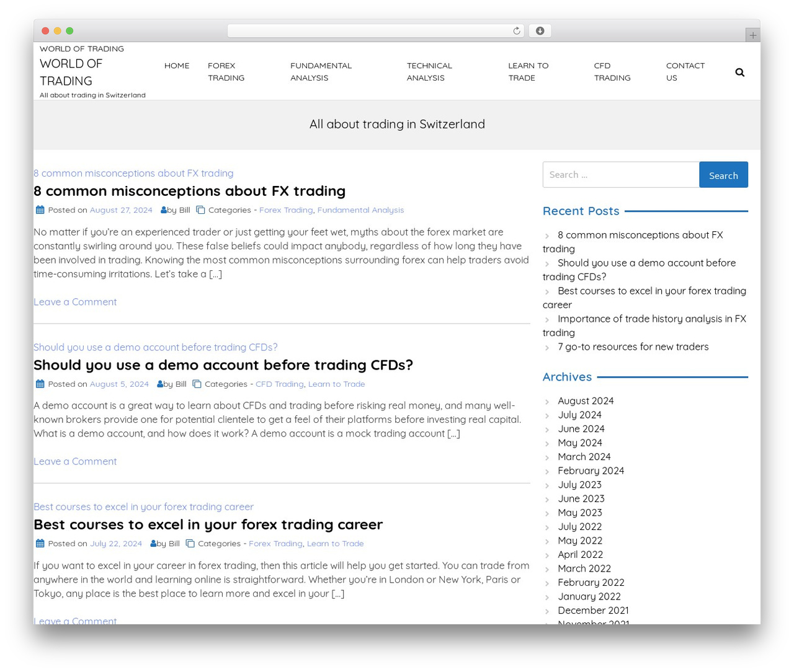Open heading 'Best courses to excel' post
The height and width of the screenshot is (672, 794).
[208, 524]
